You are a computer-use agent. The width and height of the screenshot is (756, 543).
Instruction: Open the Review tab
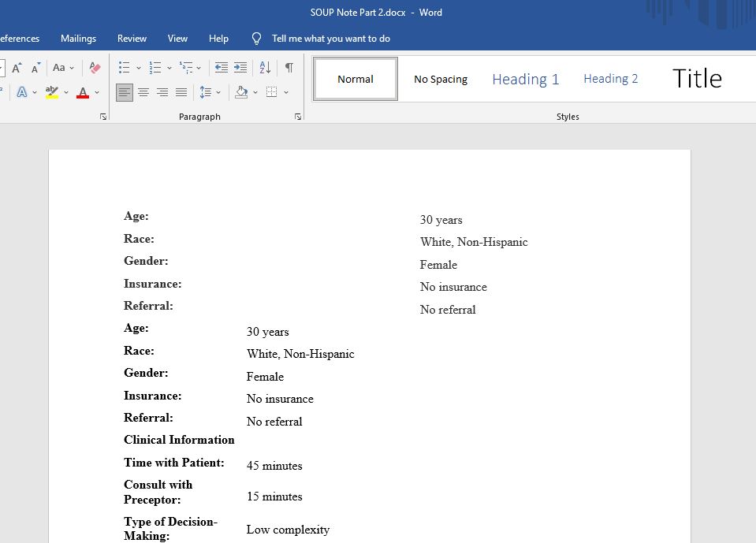[132, 39]
